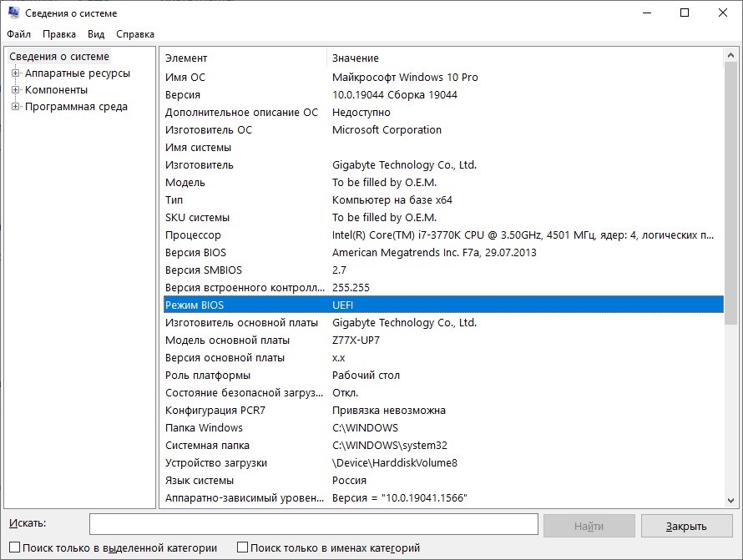Select Сведения о системе tree root

pyautogui.click(x=59, y=57)
